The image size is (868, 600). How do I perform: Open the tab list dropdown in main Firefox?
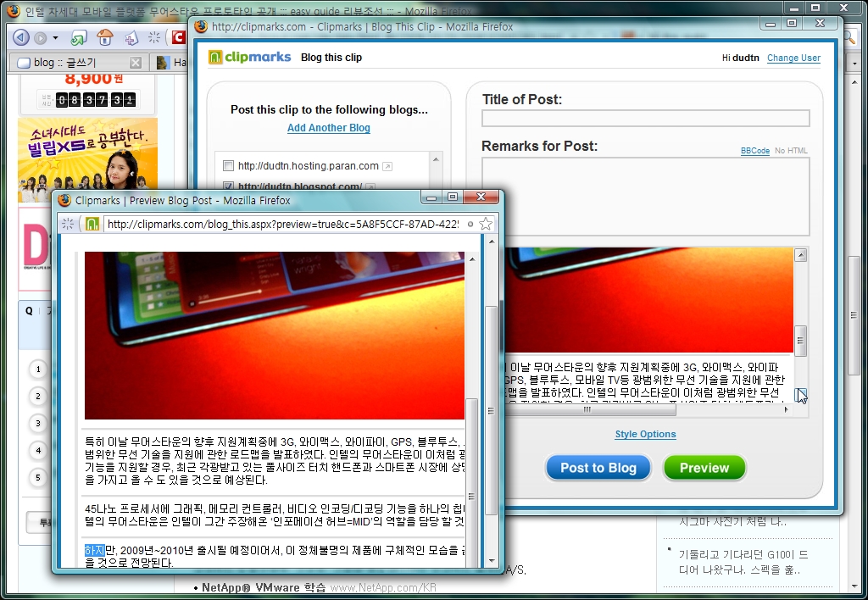click(854, 63)
